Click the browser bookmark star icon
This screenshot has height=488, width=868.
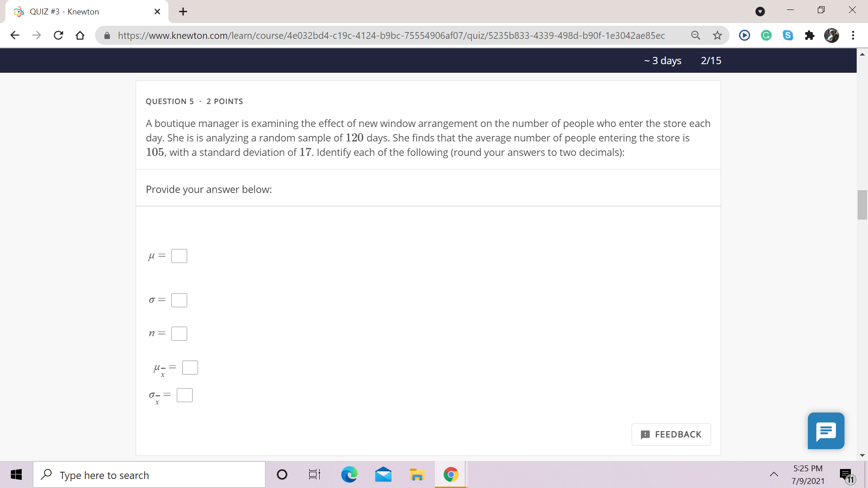718,36
